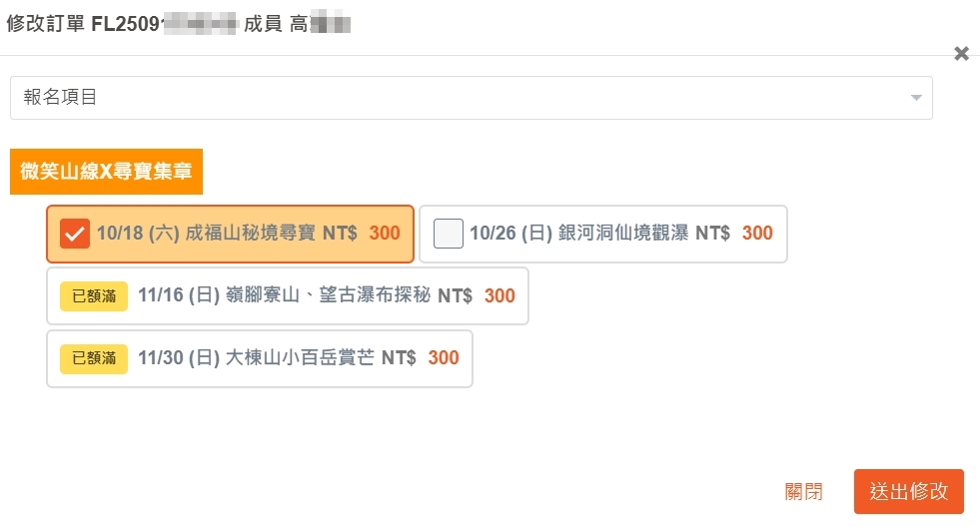
Task: Check the 10/26 銀河洞仙境觀瀑 checkbox
Action: click(x=449, y=234)
